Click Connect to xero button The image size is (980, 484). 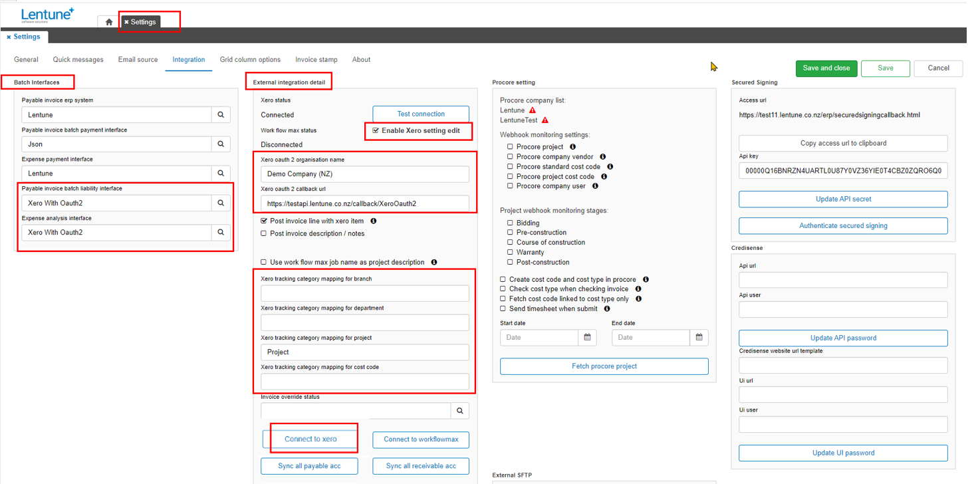[x=310, y=439]
